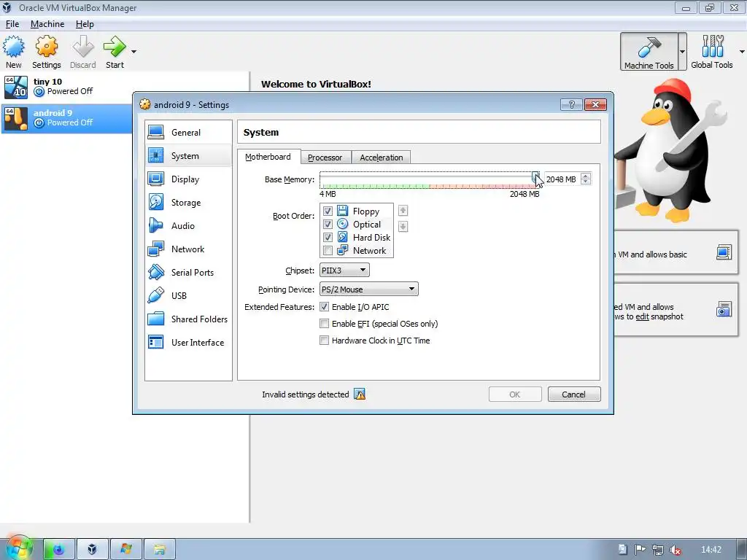This screenshot has height=560, width=747.
Task: Open the New virtual machine wizard
Action: [13, 52]
